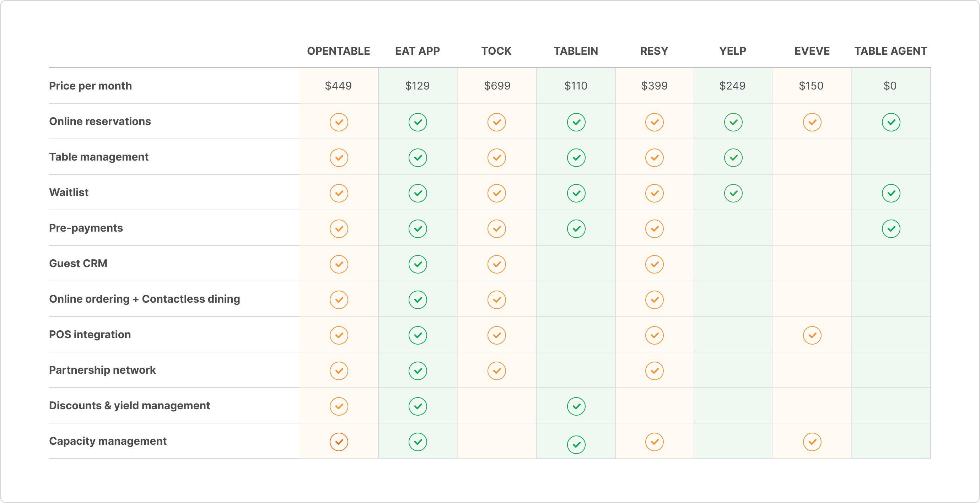Image resolution: width=980 pixels, height=503 pixels.
Task: Click the OpenTable Online reservations checkmark
Action: point(339,121)
